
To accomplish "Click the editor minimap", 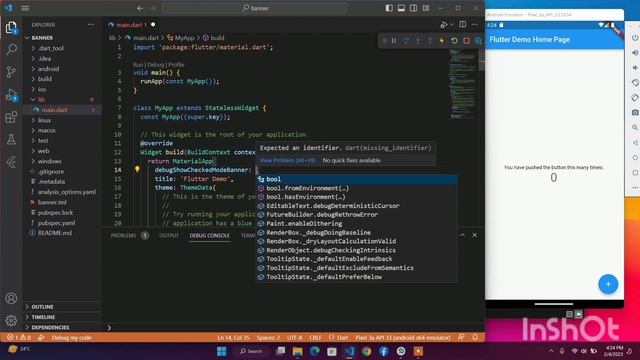I will [463, 84].
